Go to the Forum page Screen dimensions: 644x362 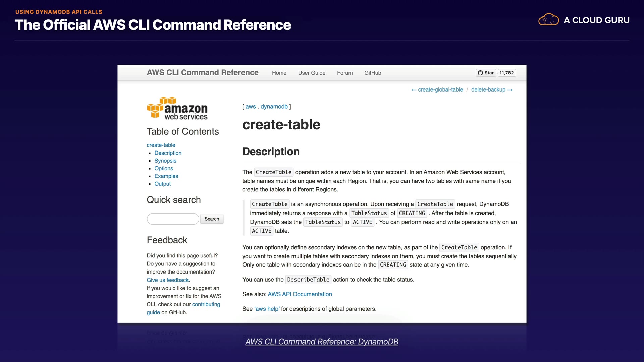coord(345,73)
